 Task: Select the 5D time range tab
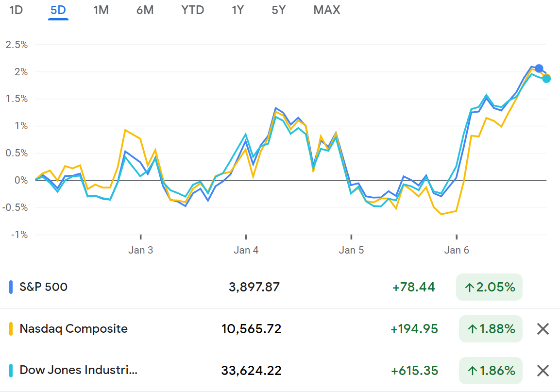[x=58, y=10]
